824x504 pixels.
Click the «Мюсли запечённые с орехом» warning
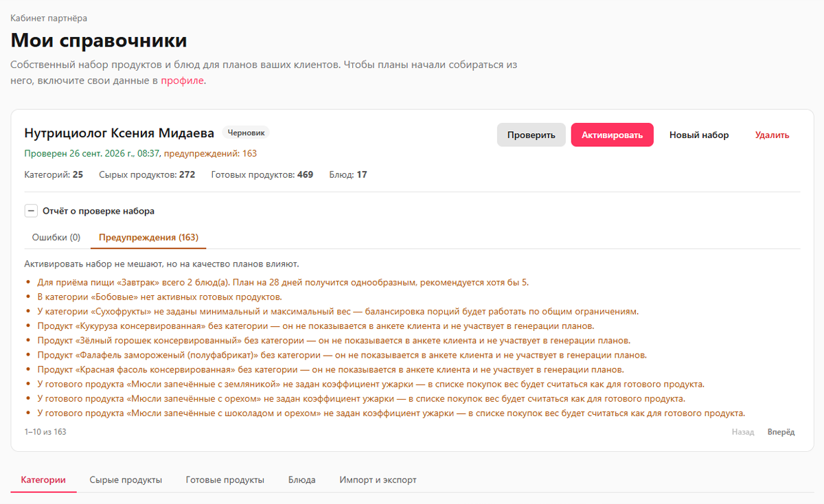361,399
